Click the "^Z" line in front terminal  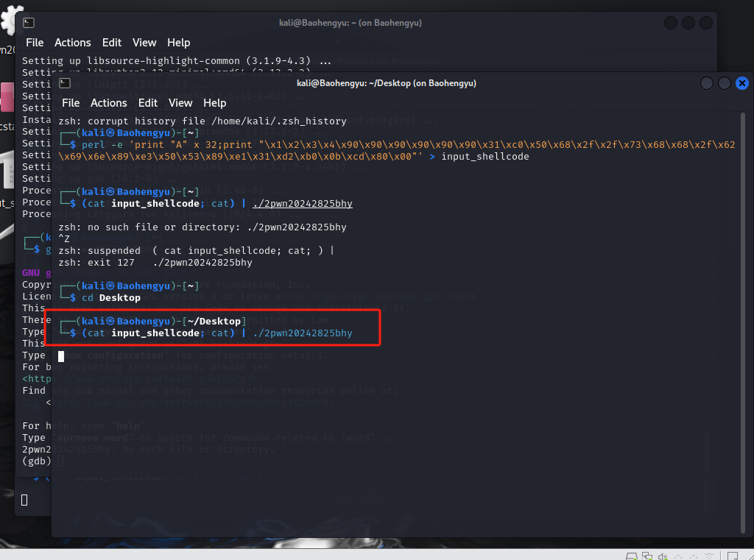point(64,238)
